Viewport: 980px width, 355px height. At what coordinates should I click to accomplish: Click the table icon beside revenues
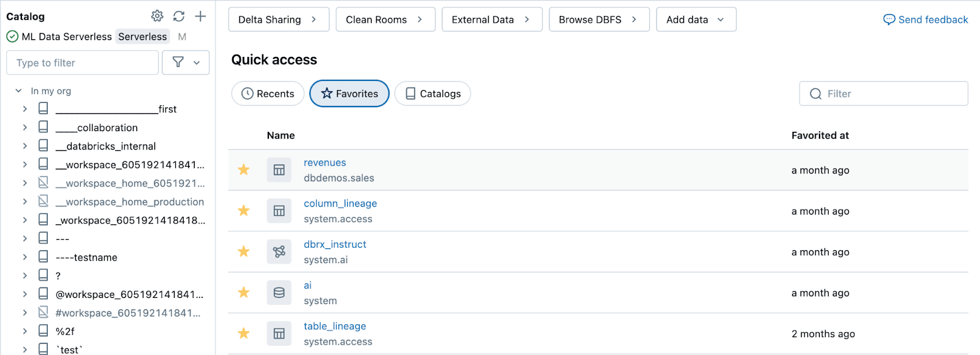(x=279, y=170)
